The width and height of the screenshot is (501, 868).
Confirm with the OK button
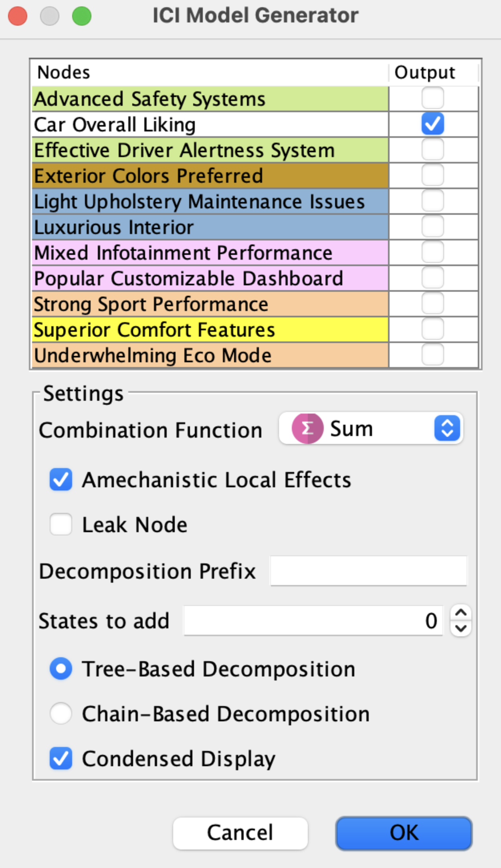(x=404, y=833)
